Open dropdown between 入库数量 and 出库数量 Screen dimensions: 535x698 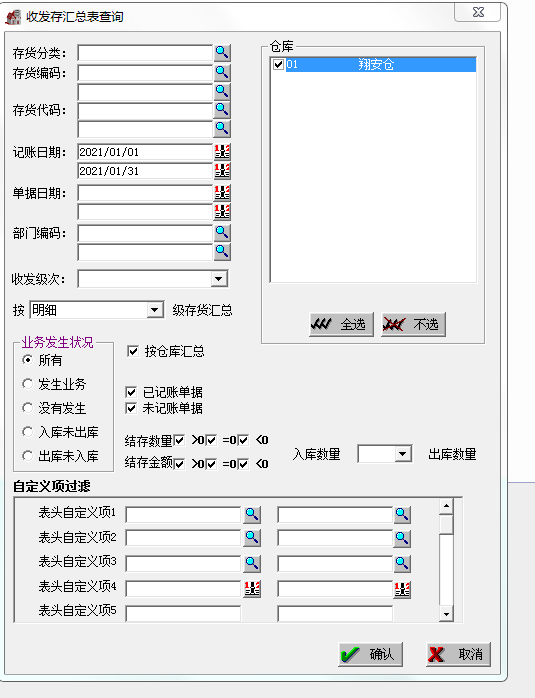click(x=403, y=454)
